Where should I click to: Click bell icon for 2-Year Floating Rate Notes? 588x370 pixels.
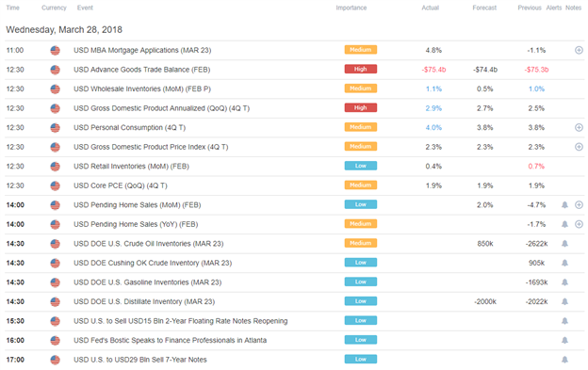pos(564,321)
